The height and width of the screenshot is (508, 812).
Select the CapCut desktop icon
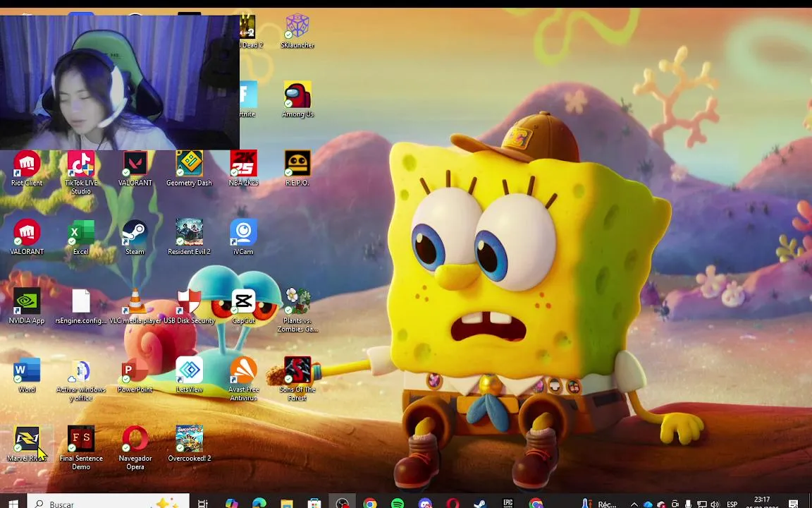(x=243, y=306)
